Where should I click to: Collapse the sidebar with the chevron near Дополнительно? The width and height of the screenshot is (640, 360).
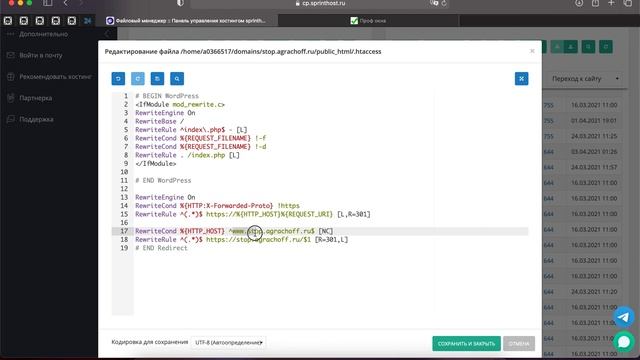pos(107,34)
